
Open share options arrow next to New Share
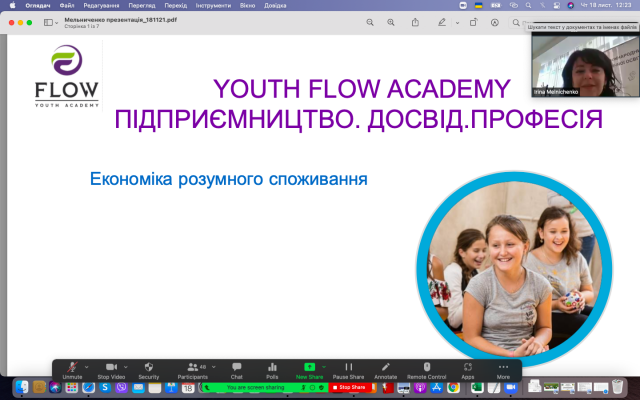pos(324,367)
